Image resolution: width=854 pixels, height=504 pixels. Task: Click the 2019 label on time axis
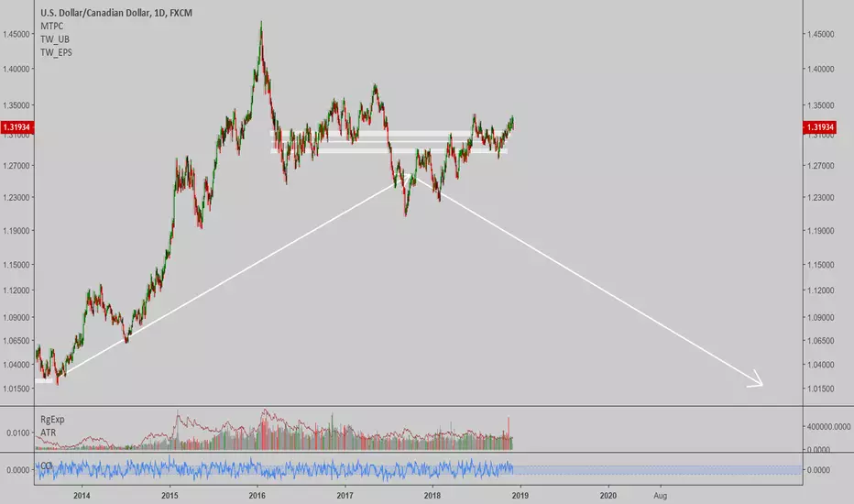click(x=520, y=495)
